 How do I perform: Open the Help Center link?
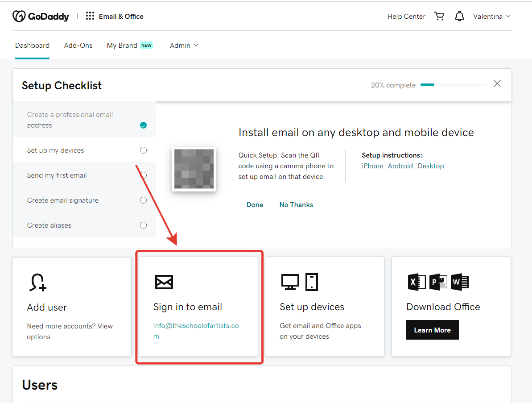[x=406, y=17]
